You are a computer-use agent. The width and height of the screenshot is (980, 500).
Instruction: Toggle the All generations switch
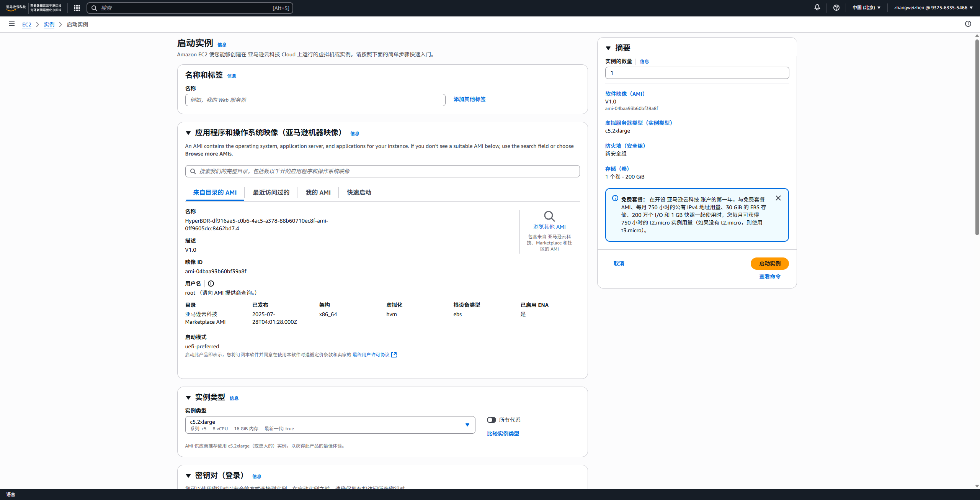[x=492, y=420]
